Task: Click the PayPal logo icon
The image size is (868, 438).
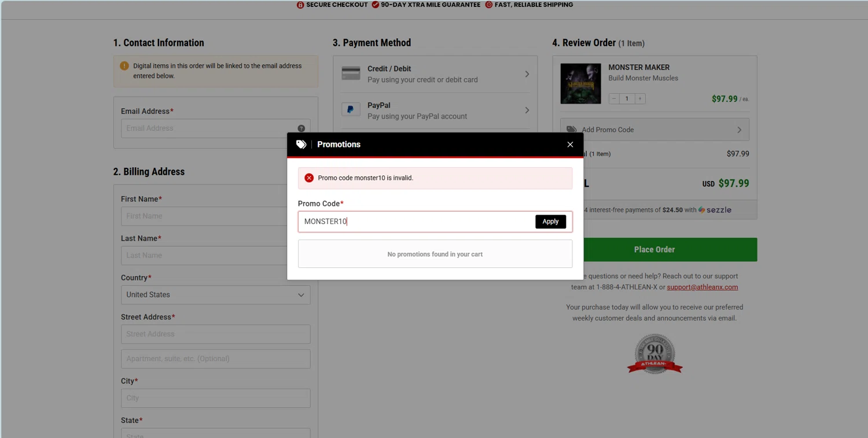Action: point(351,109)
